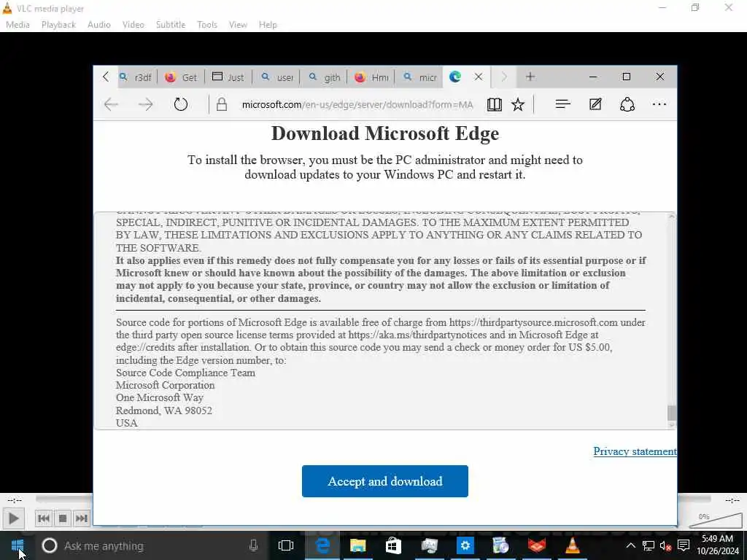The image size is (747, 560).
Task: Open the Subtitle menu in VLC
Action: point(171,25)
